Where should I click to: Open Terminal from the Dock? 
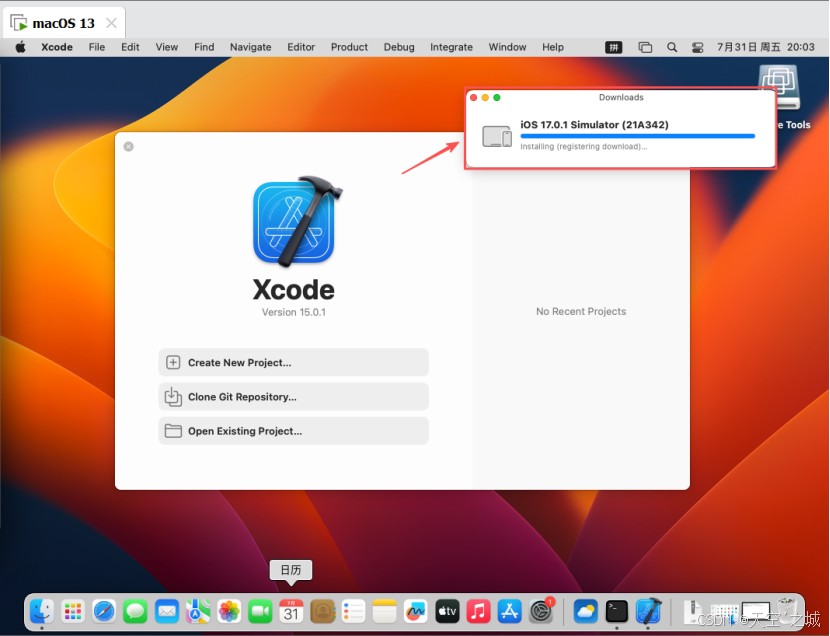(x=617, y=612)
